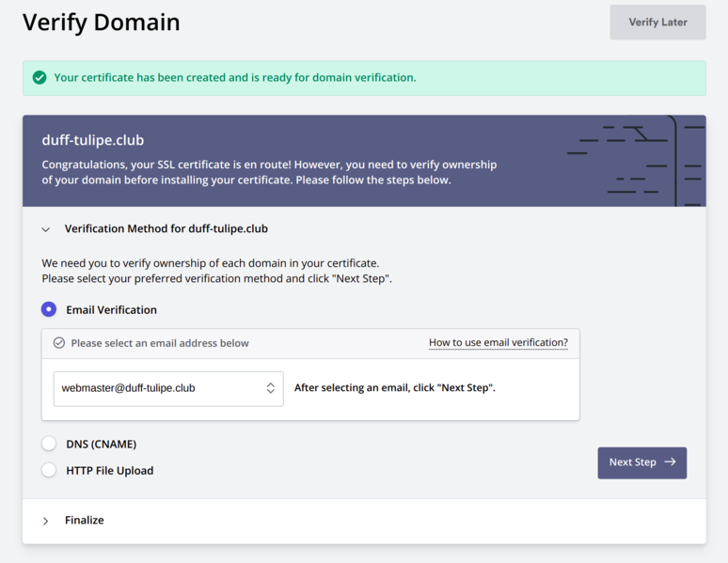Open the webmaster@duff-tulipe.club email dropdown
728x563 pixels.
tap(167, 387)
